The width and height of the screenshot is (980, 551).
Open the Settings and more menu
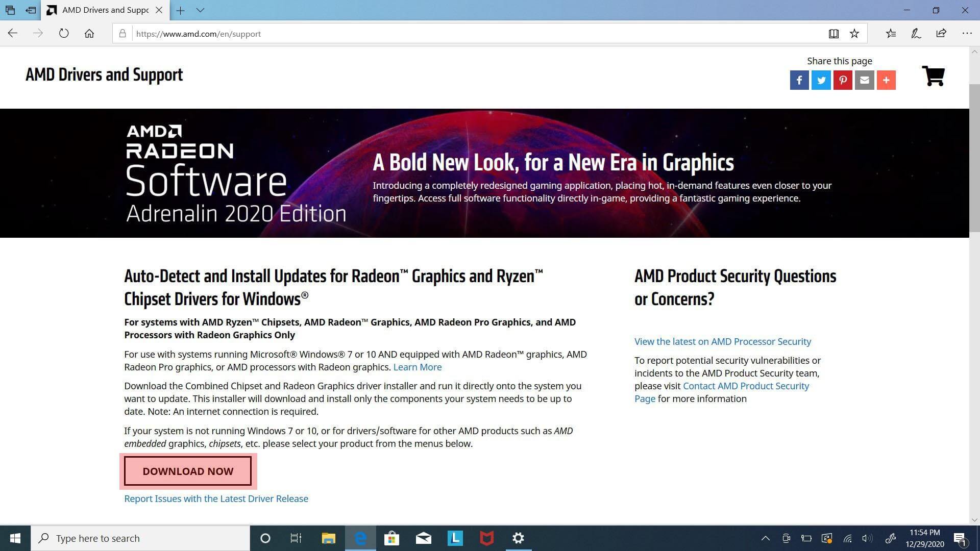pyautogui.click(x=967, y=34)
